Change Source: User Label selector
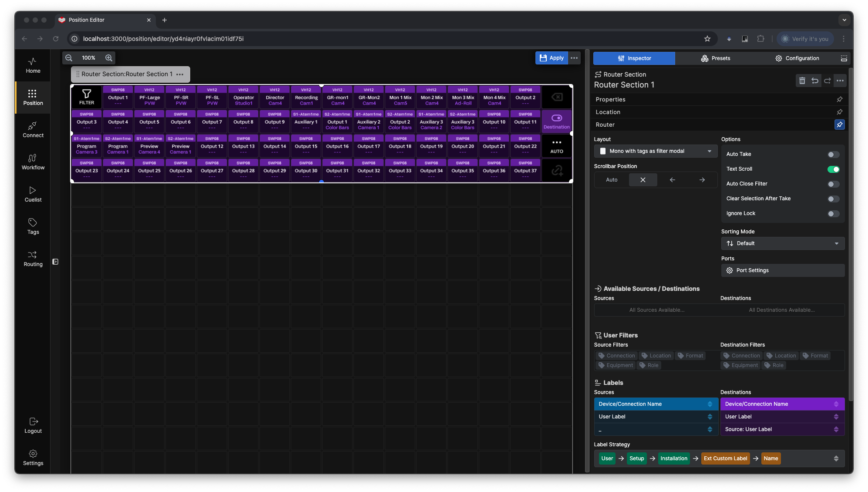The width and height of the screenshot is (868, 492). point(782,429)
